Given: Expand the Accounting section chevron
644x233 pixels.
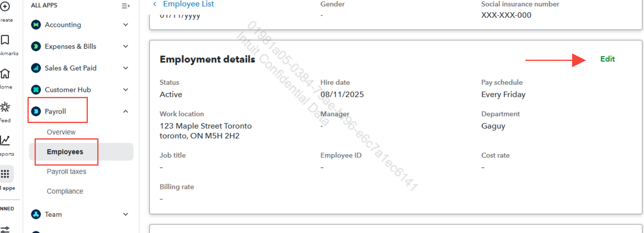Looking at the screenshot, I should click(x=126, y=25).
